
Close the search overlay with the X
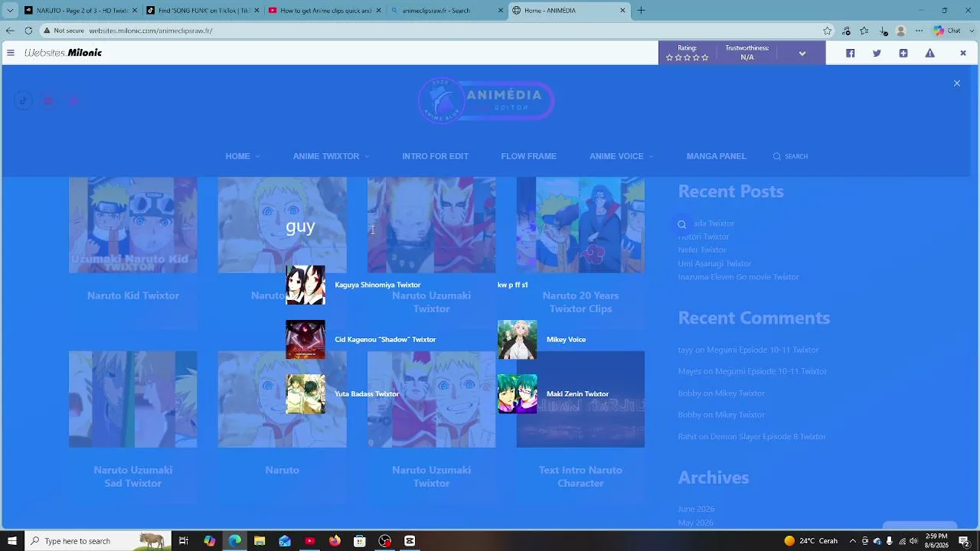[x=956, y=83]
